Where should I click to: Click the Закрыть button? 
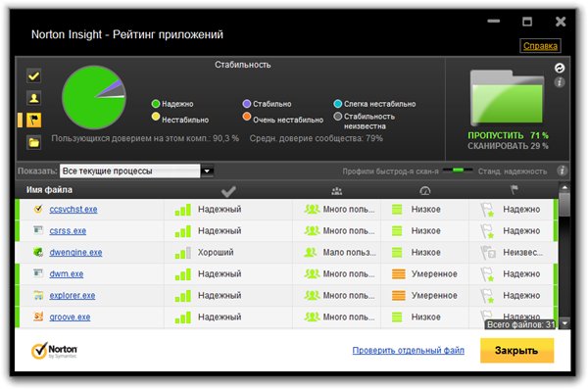point(516,350)
